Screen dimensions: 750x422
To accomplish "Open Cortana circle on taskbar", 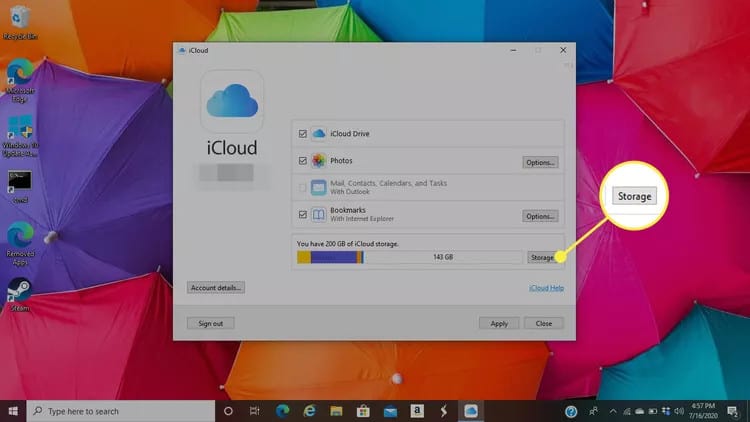I will coord(228,411).
